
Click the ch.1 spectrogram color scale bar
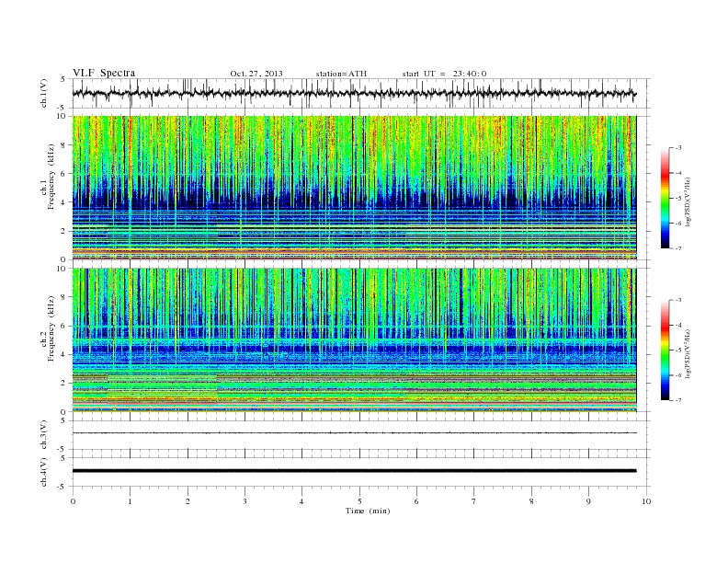click(665, 199)
